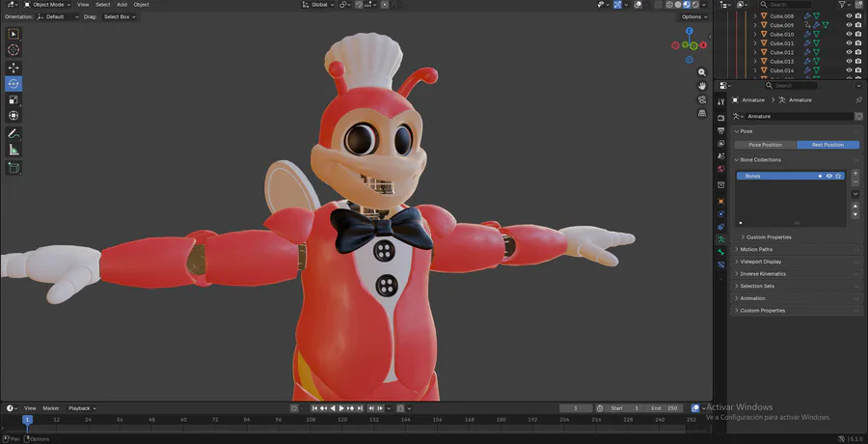
Task: Disable Cube.012 in renders camera icon
Action: (858, 52)
